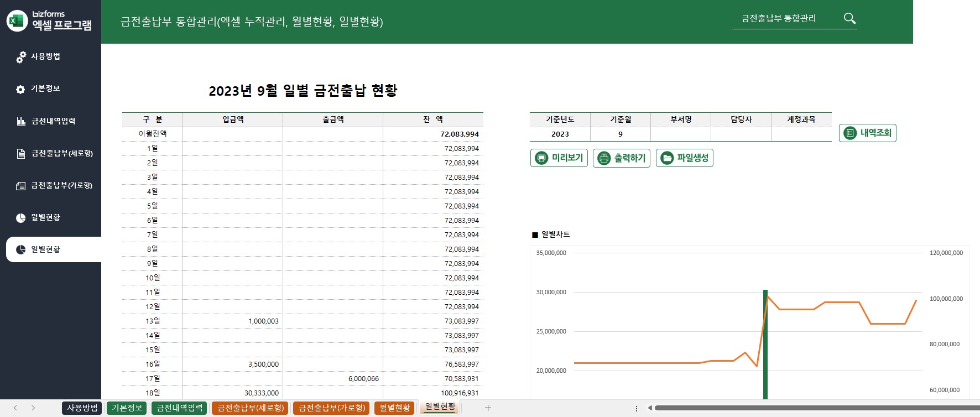The width and height of the screenshot is (980, 417).
Task: Click the Excel program logo icon
Action: [17, 21]
